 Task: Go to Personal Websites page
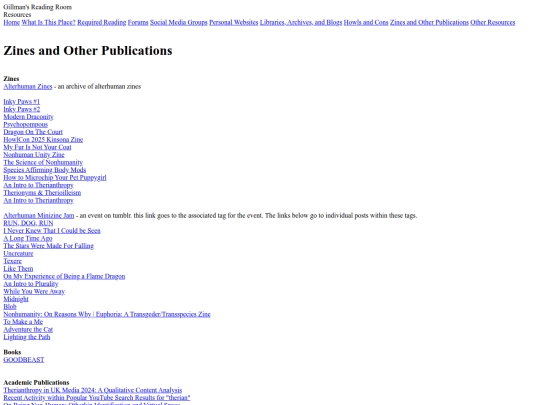pyautogui.click(x=233, y=22)
